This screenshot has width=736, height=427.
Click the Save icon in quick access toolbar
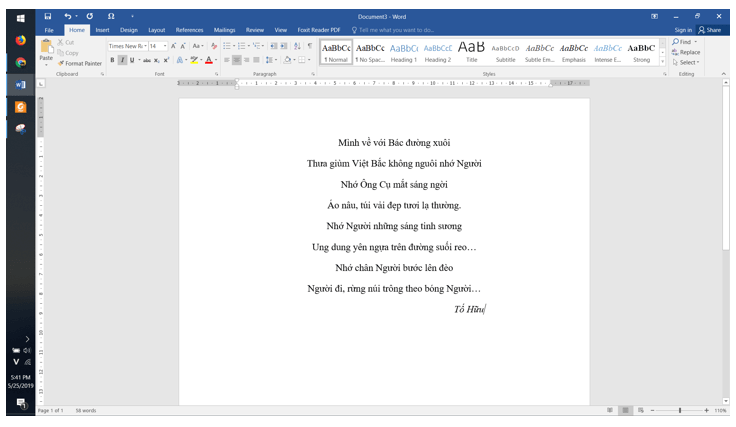pyautogui.click(x=48, y=17)
